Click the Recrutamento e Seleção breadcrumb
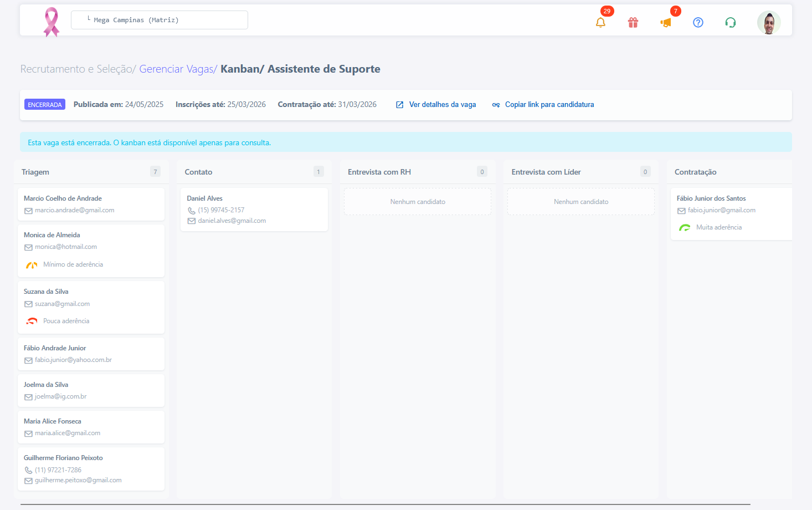This screenshot has height=510, width=812. pyautogui.click(x=76, y=69)
